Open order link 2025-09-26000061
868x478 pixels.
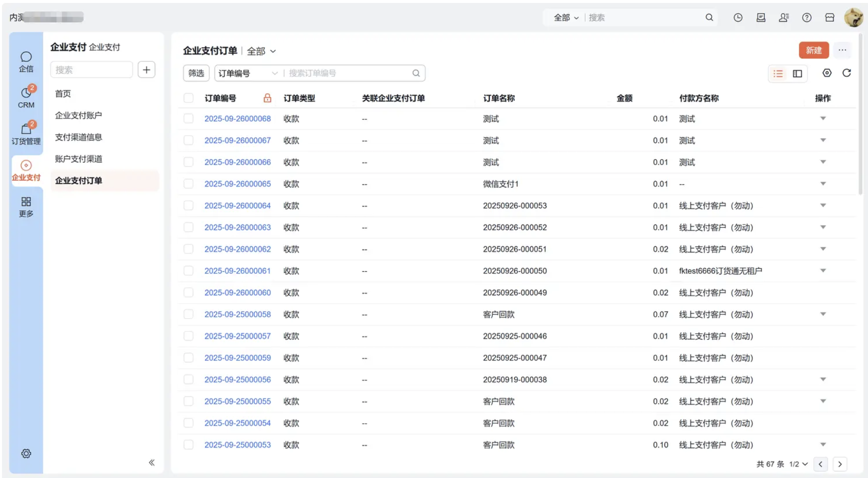237,271
